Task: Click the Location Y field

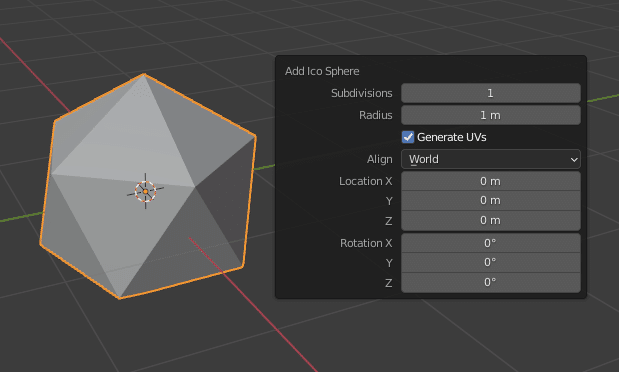Action: 491,201
